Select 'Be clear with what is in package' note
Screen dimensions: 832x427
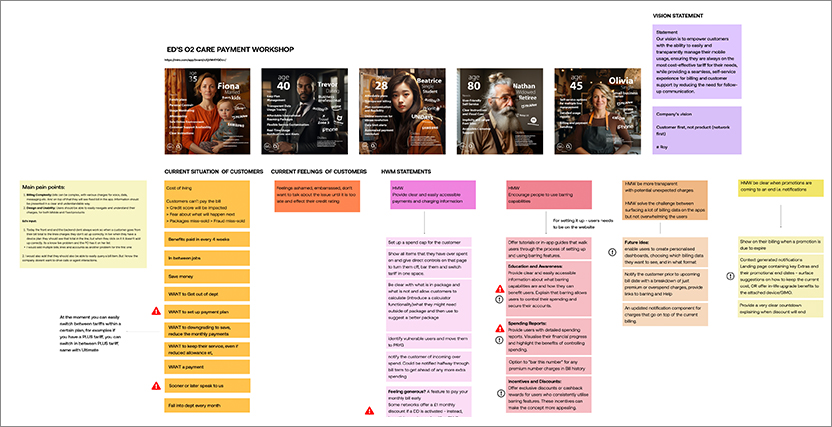[428, 305]
